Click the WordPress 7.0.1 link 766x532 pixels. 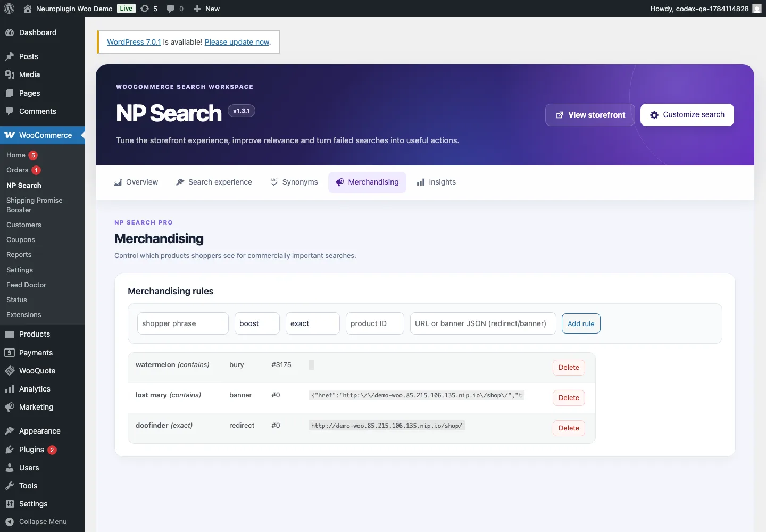point(134,42)
